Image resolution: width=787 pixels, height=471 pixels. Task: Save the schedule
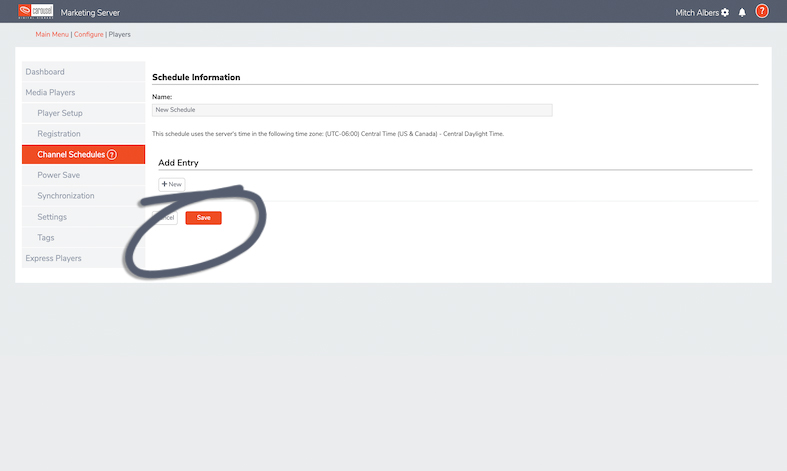click(203, 217)
